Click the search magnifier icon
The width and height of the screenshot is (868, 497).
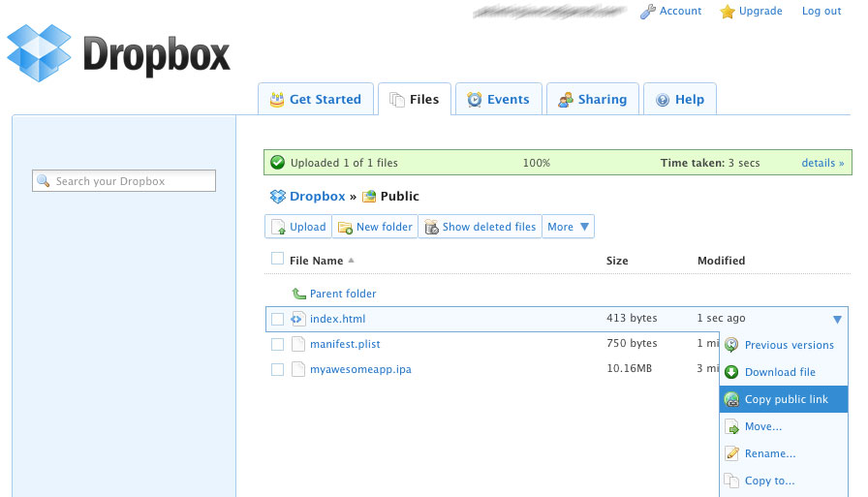click(x=44, y=180)
